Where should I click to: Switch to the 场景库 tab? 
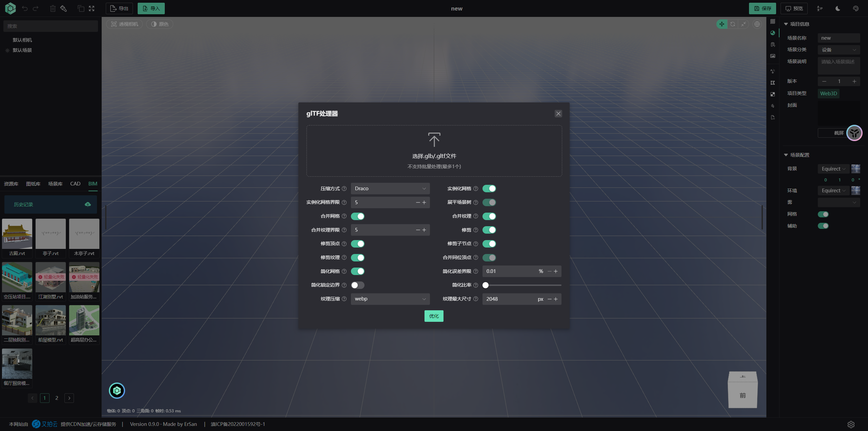(x=55, y=184)
